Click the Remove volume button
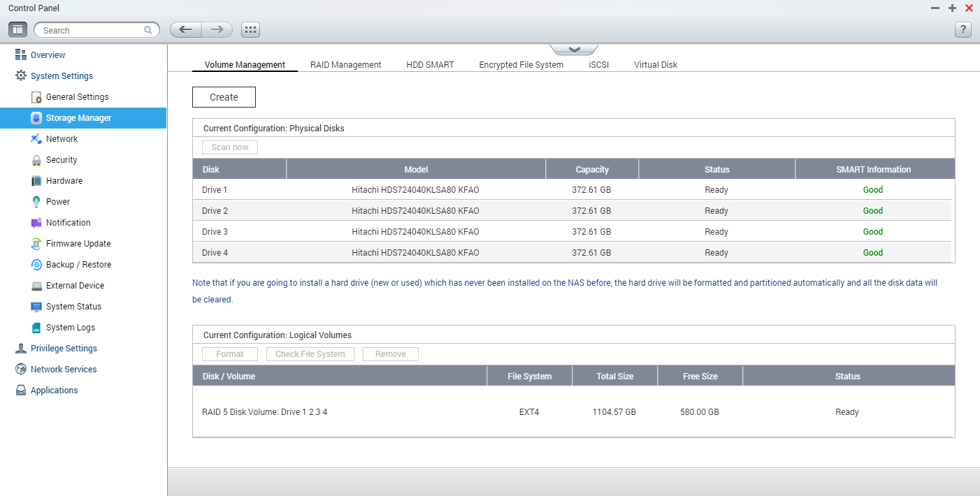This screenshot has height=496, width=980. [x=391, y=354]
